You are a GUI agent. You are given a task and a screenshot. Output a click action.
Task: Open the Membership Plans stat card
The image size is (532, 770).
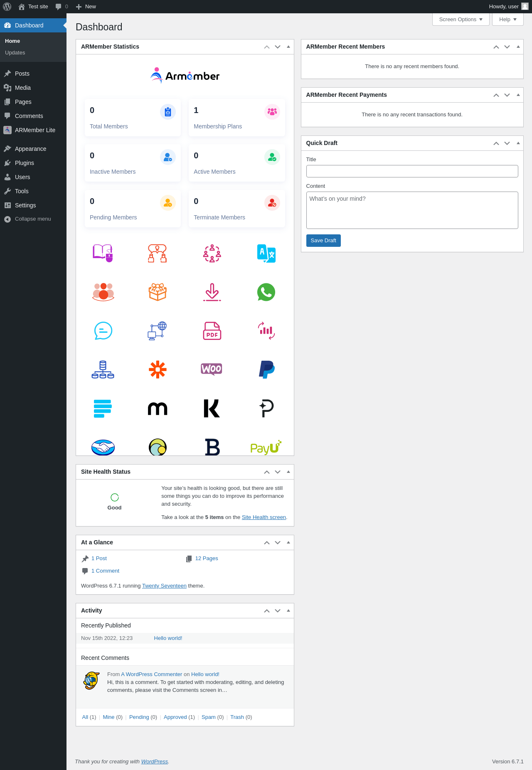point(237,118)
